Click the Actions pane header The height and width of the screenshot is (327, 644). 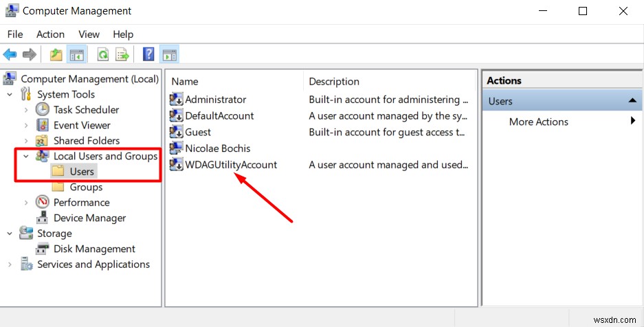[x=562, y=80]
